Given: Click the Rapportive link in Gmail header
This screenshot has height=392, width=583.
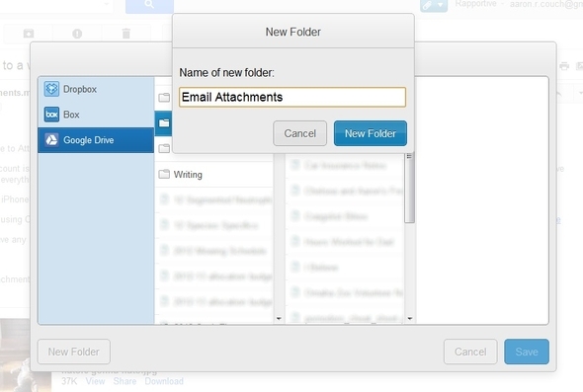Looking at the screenshot, I should pos(475,4).
